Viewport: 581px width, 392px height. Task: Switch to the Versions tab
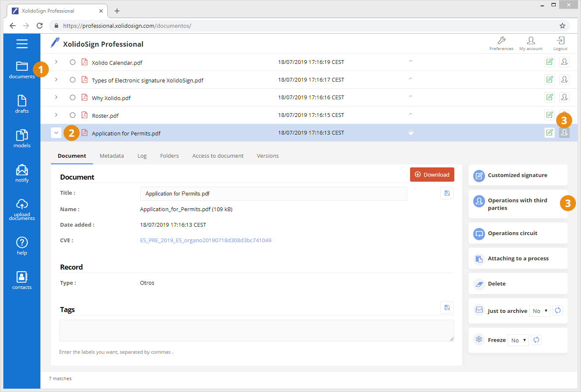tap(268, 156)
